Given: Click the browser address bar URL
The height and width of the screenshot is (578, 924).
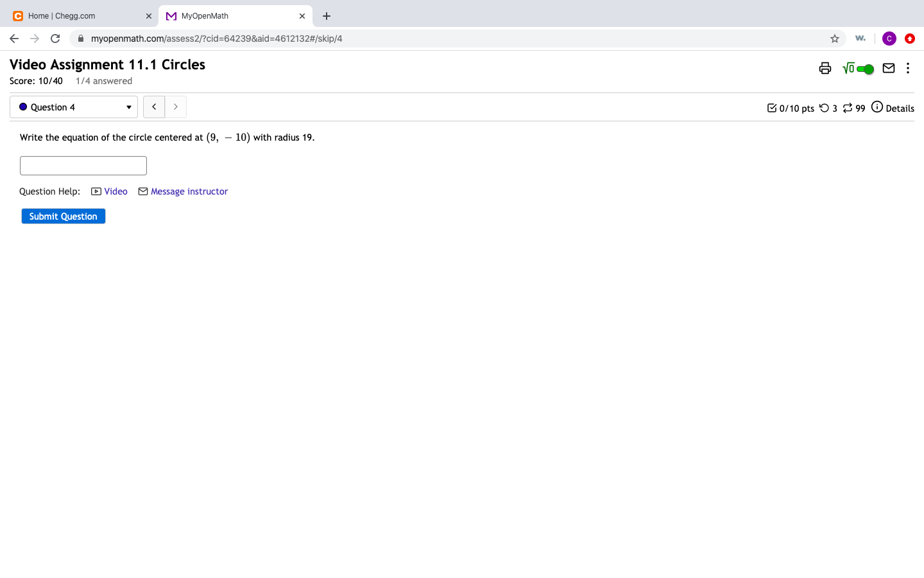Looking at the screenshot, I should coord(216,39).
